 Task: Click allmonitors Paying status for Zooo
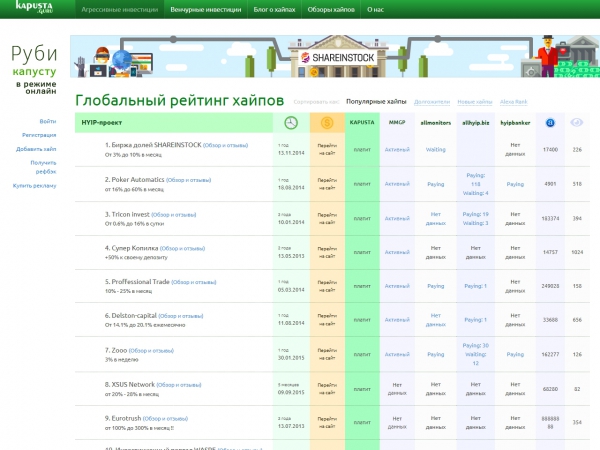435,354
